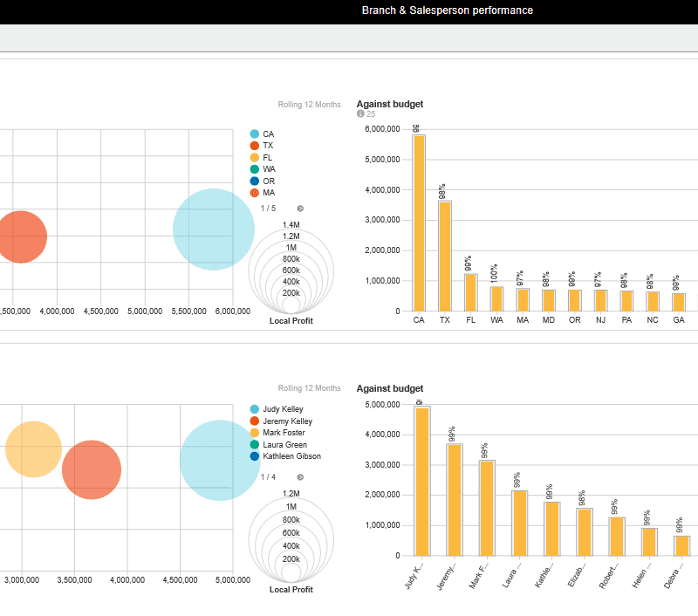Image resolution: width=698 pixels, height=616 pixels.
Task: Open the info icon above the Against budget chart
Action: pyautogui.click(x=363, y=114)
